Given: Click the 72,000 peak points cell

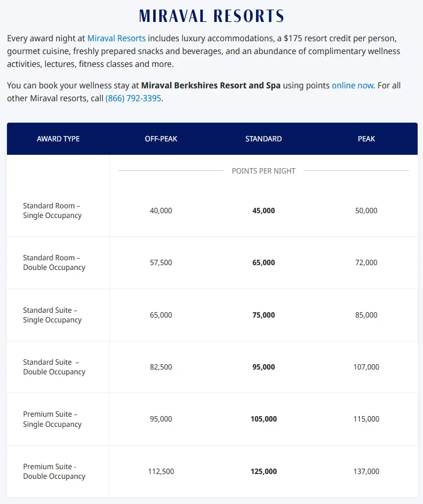Looking at the screenshot, I should click(x=366, y=262).
